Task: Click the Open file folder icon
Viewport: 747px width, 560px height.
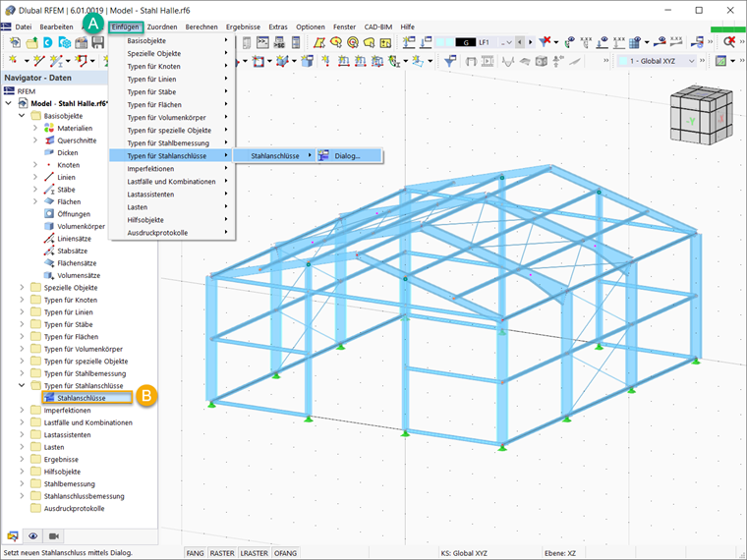Action: point(31,43)
